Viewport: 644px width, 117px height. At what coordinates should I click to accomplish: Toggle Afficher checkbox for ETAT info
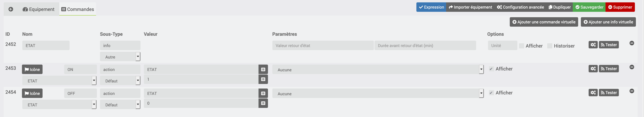[522, 46]
